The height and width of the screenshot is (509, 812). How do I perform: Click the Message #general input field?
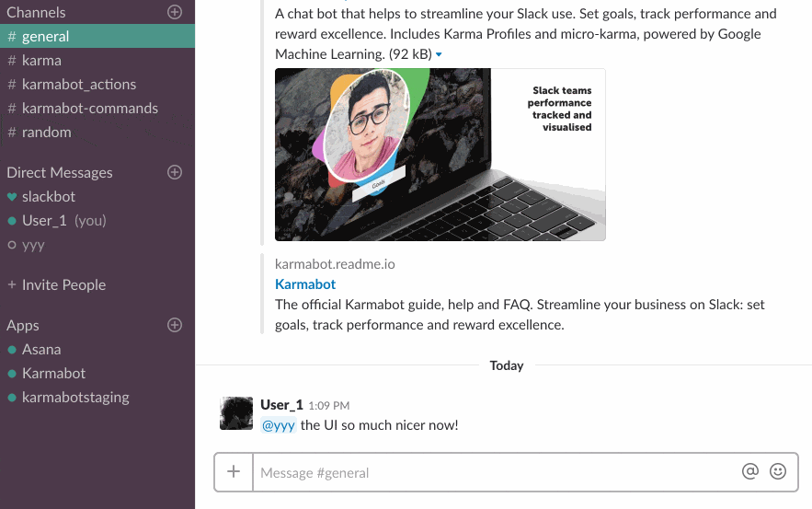click(x=497, y=472)
